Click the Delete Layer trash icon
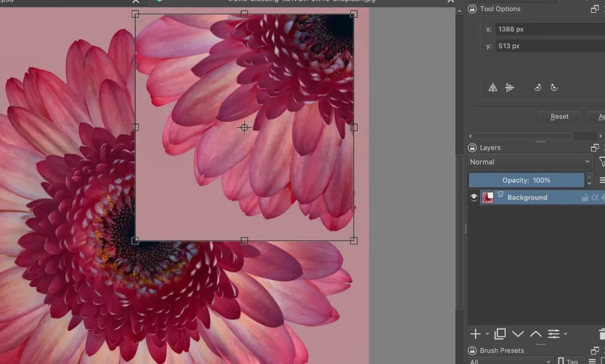Viewport: 605px width, 364px height. [602, 334]
